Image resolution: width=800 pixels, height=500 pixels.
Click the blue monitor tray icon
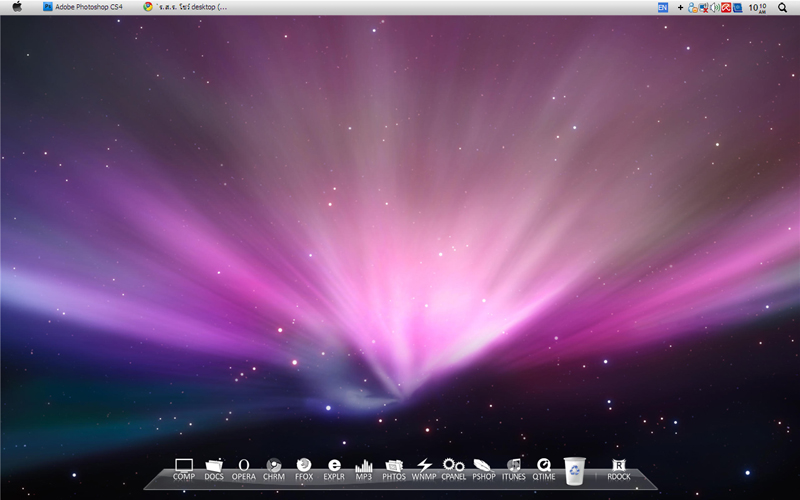click(737, 7)
